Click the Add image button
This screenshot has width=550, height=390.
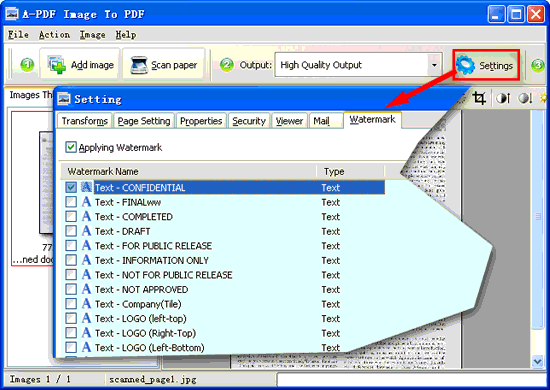click(80, 65)
